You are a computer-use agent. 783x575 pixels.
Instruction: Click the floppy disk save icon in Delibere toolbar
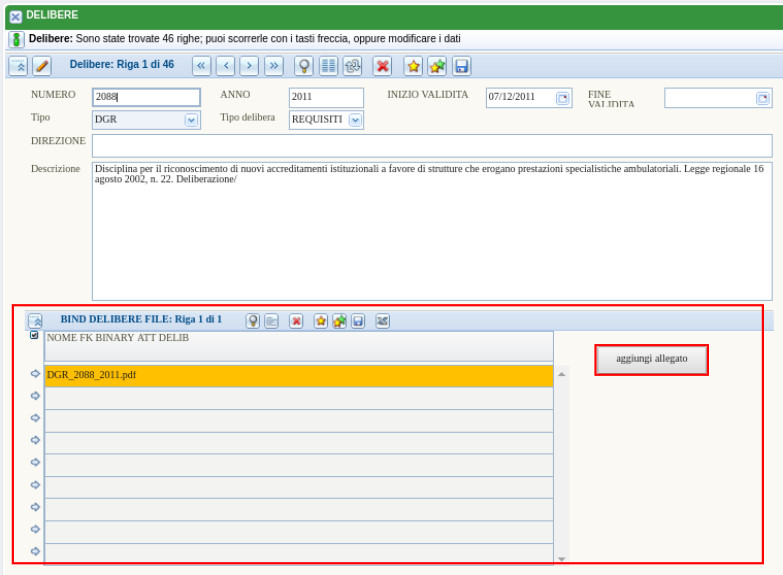click(x=461, y=66)
